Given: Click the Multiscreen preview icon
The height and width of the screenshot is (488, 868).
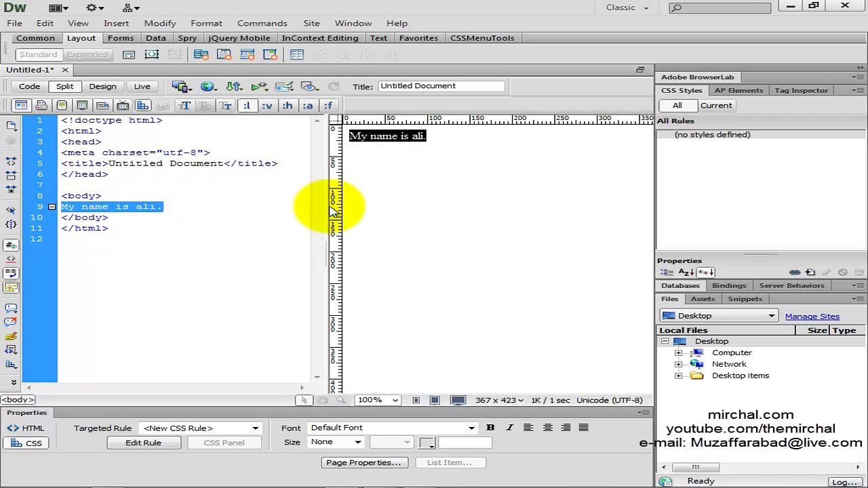Looking at the screenshot, I should pos(180,86).
